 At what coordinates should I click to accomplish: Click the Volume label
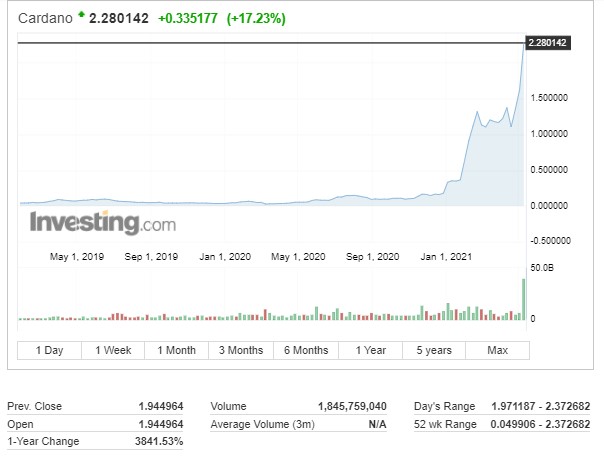coord(228,406)
